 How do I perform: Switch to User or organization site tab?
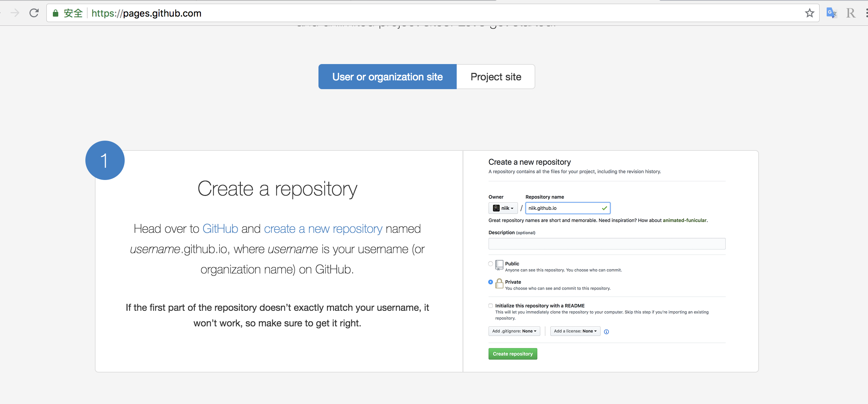click(388, 77)
